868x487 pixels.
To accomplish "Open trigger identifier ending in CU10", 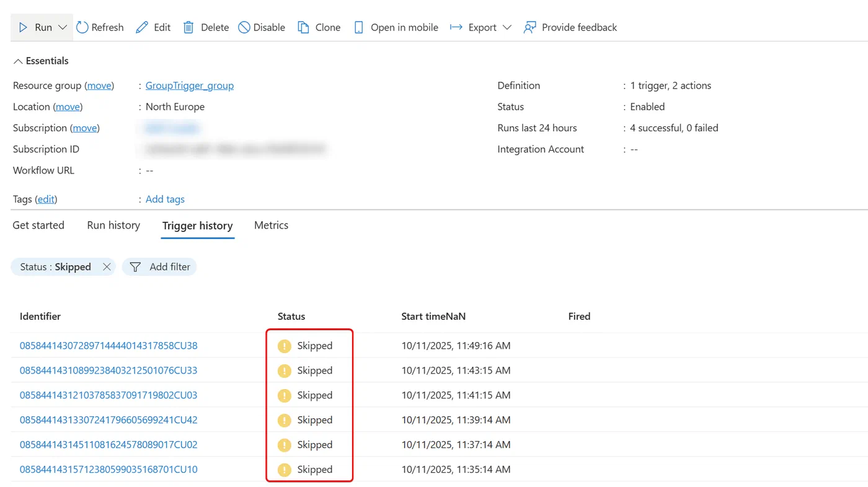I will [108, 470].
